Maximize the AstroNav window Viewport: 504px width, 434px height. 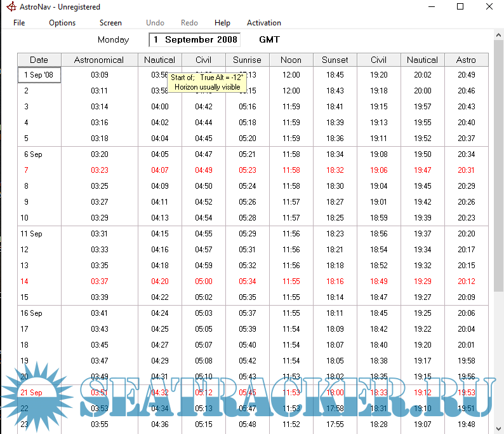[460, 7]
